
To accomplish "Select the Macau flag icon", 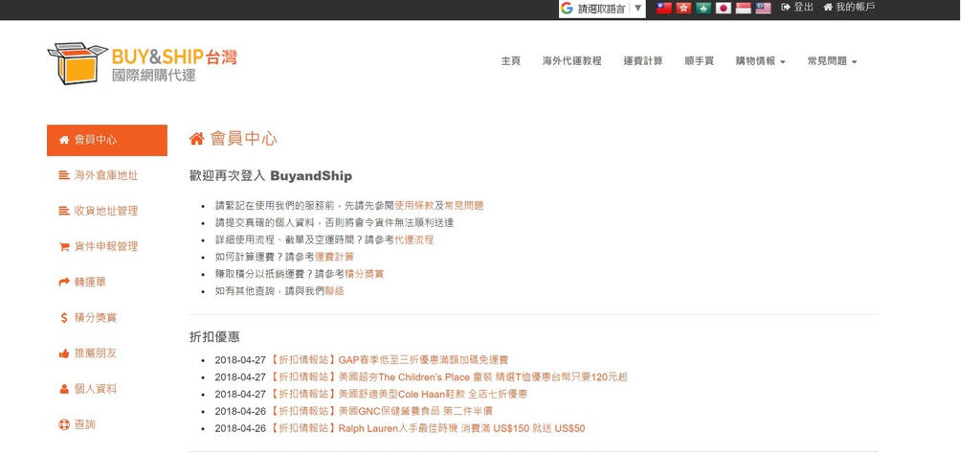I will tap(703, 8).
